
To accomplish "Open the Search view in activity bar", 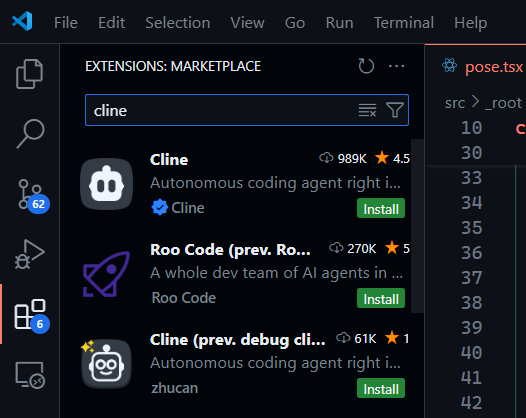I will [30, 133].
